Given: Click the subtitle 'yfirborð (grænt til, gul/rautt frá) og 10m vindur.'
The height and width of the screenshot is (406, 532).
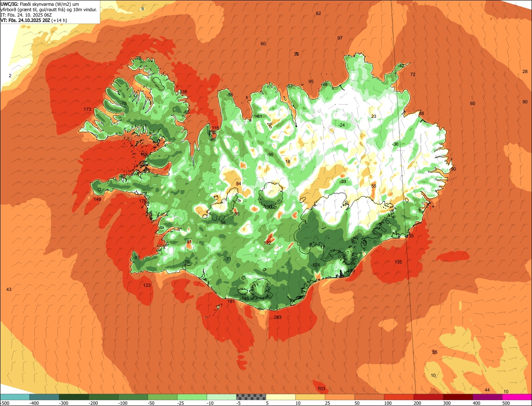Looking at the screenshot, I should click(x=49, y=9).
